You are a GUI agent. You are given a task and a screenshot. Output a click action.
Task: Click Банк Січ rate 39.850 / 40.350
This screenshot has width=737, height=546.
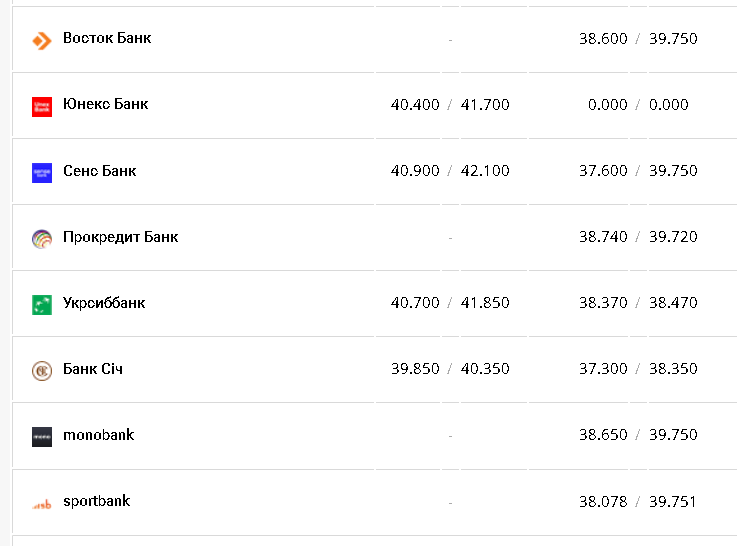(450, 369)
